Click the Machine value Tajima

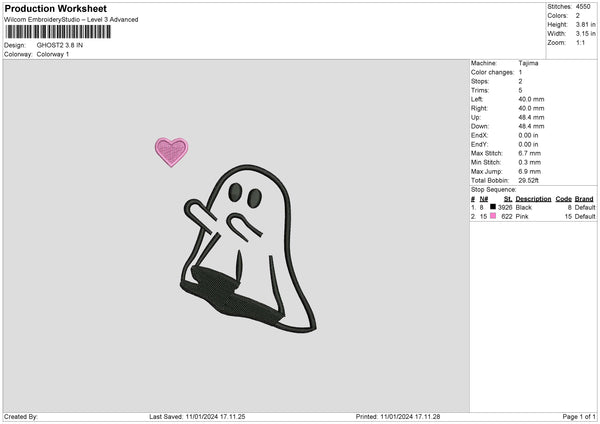coord(528,63)
